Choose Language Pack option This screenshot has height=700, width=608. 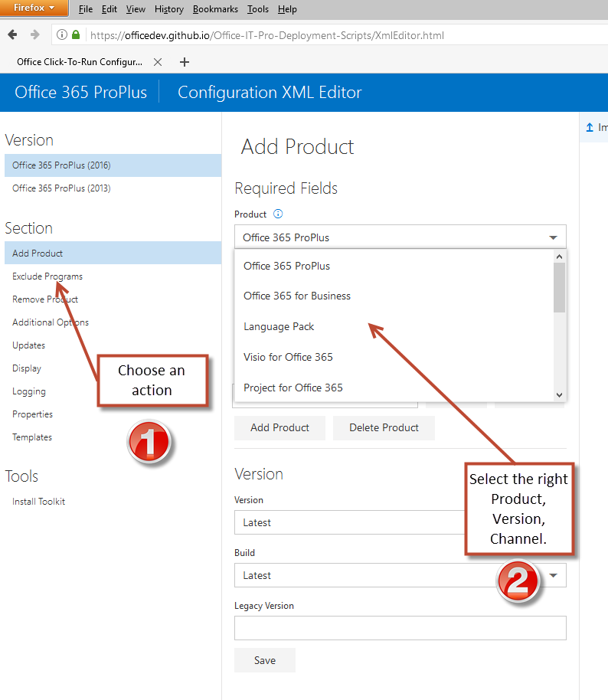point(394,326)
